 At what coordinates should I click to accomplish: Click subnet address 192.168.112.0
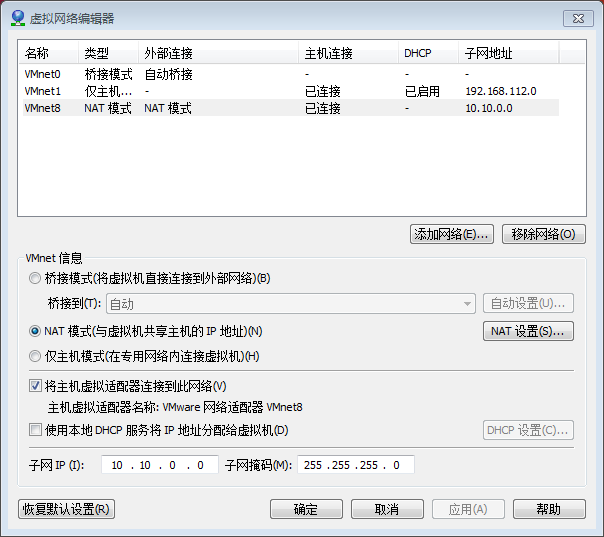pos(501,91)
